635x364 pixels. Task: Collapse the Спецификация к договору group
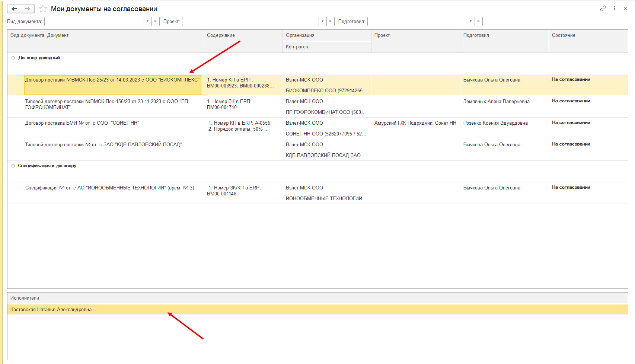(x=13, y=166)
